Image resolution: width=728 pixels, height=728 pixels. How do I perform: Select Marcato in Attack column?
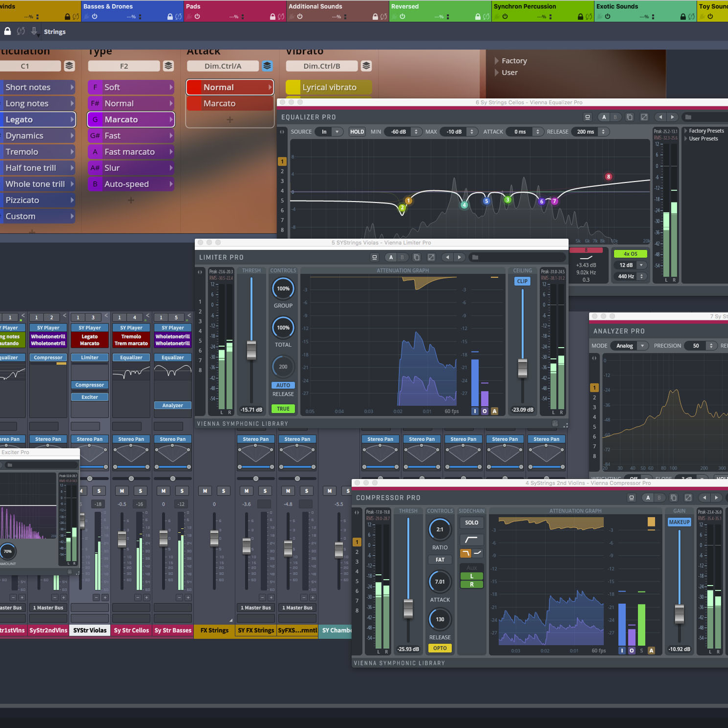pos(230,104)
